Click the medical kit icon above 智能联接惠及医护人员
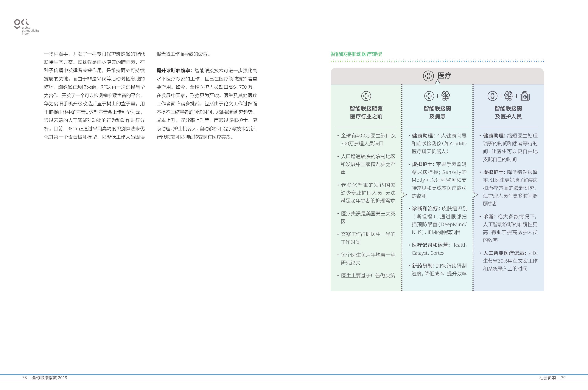588x390 pixels. coord(525,96)
